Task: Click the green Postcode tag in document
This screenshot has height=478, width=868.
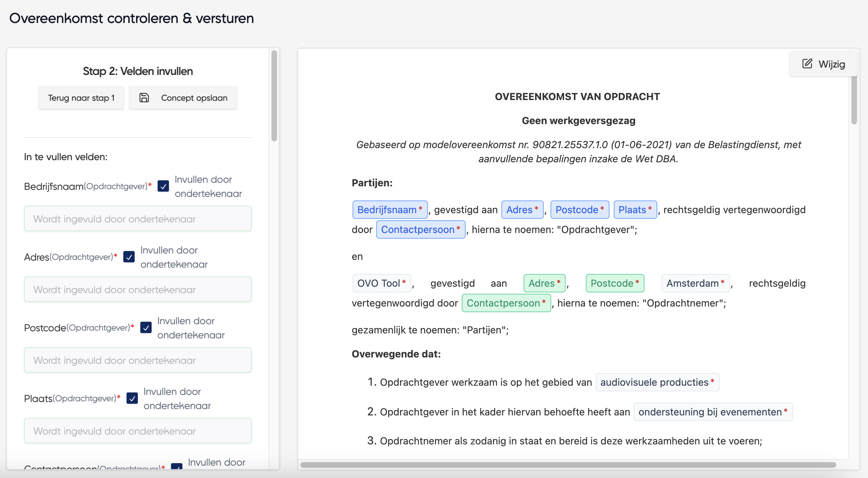Action: (x=615, y=283)
